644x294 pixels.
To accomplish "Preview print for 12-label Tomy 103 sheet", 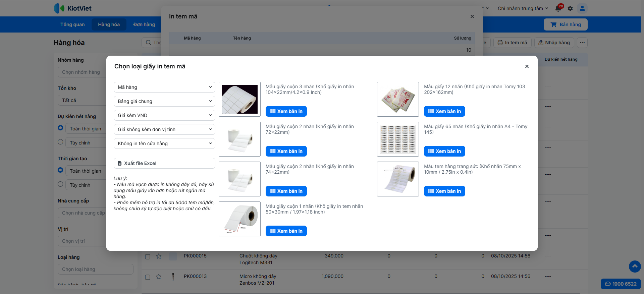I will pos(444,111).
